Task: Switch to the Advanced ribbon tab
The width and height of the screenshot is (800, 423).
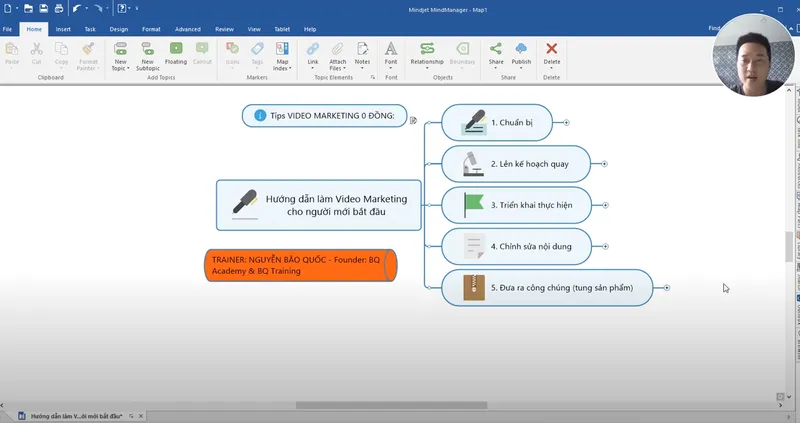Action: click(x=187, y=29)
